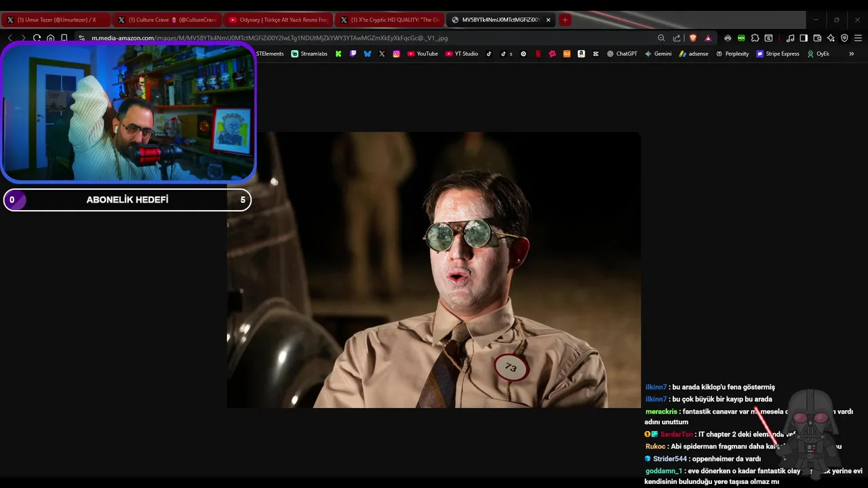Toggle the browser sidebar panel

(804, 38)
